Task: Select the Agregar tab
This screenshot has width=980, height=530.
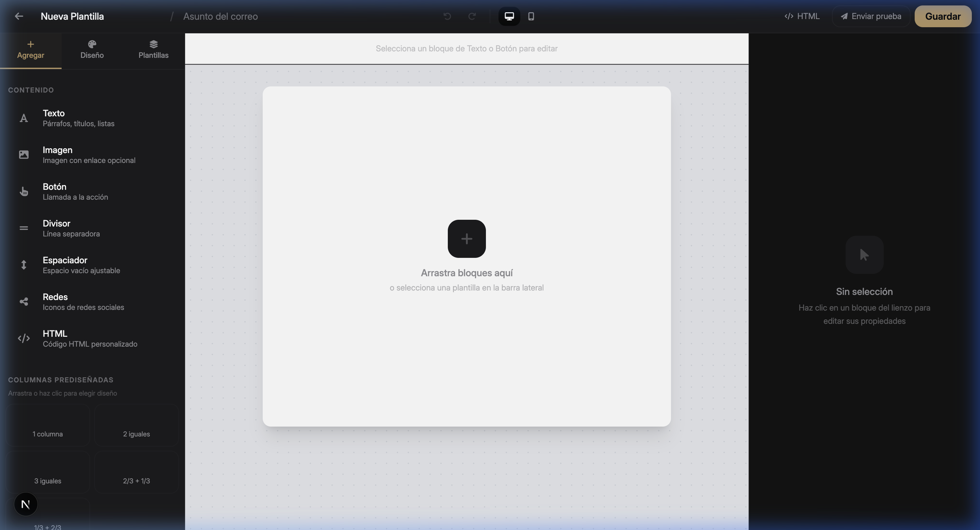Action: (x=30, y=50)
